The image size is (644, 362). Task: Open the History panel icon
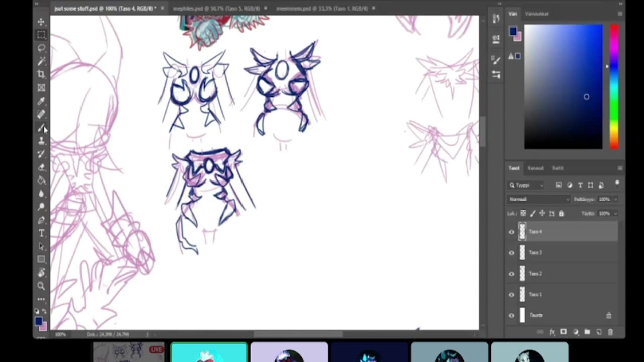[x=496, y=19]
